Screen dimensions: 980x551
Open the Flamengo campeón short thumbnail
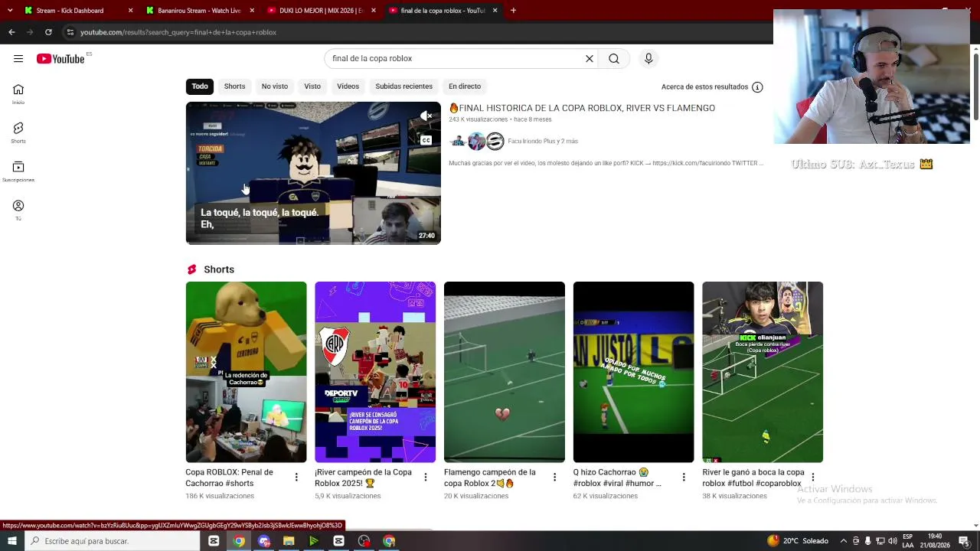click(x=505, y=372)
